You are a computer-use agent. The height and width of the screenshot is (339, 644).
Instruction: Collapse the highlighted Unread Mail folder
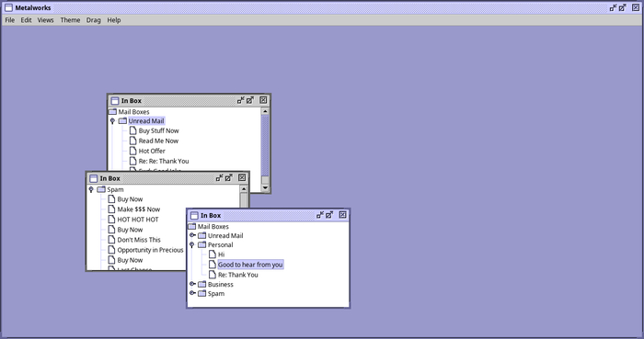pos(112,121)
